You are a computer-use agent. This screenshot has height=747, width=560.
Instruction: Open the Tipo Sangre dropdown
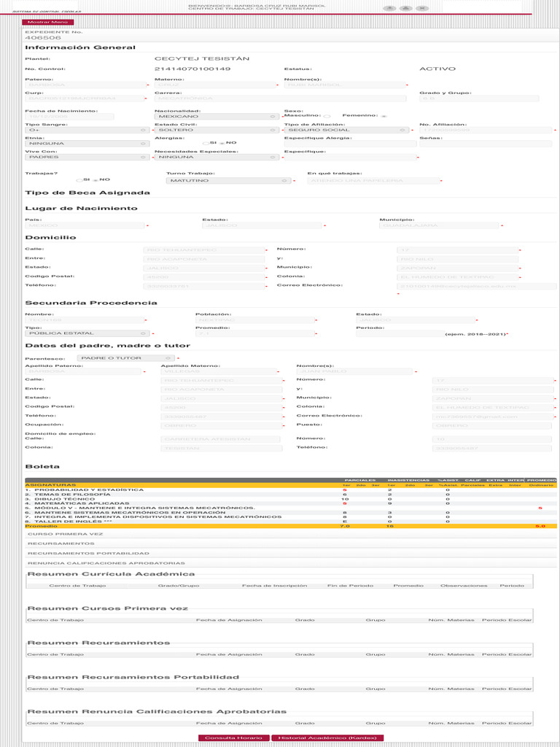(x=87, y=130)
